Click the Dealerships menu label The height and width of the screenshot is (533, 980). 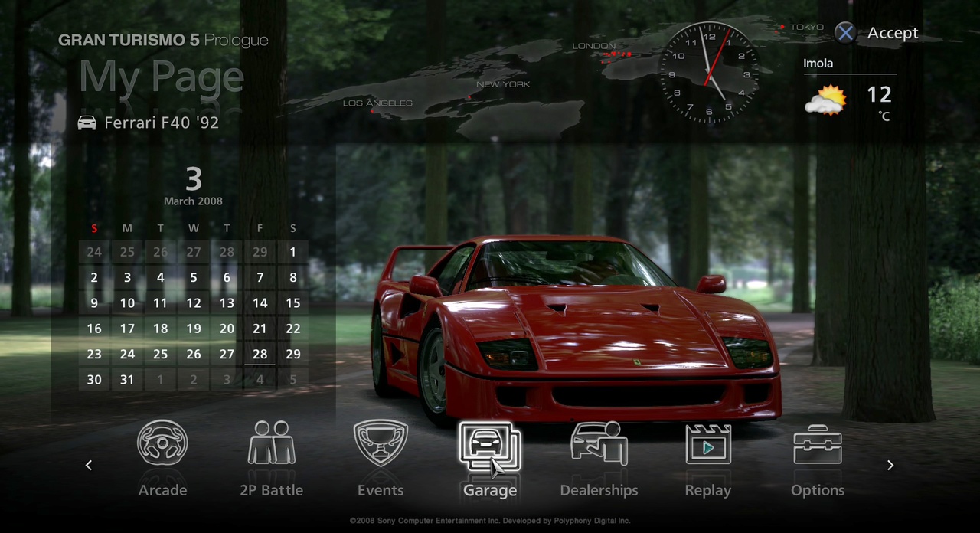599,490
